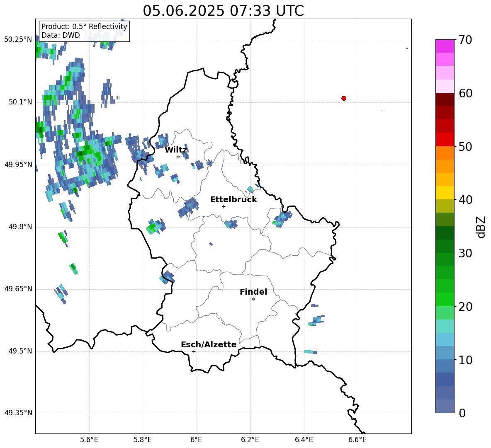The width and height of the screenshot is (491, 448).
Task: Click the plus marker under Wiltz
Action: [x=178, y=157]
